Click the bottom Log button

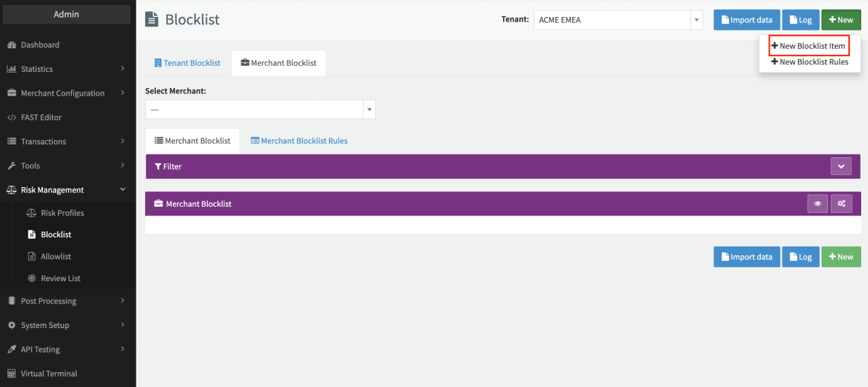tap(800, 257)
